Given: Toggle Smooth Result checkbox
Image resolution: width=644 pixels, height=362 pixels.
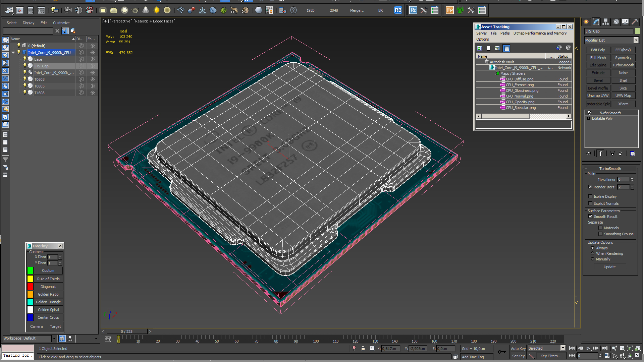Looking at the screenshot, I should click(x=590, y=217).
